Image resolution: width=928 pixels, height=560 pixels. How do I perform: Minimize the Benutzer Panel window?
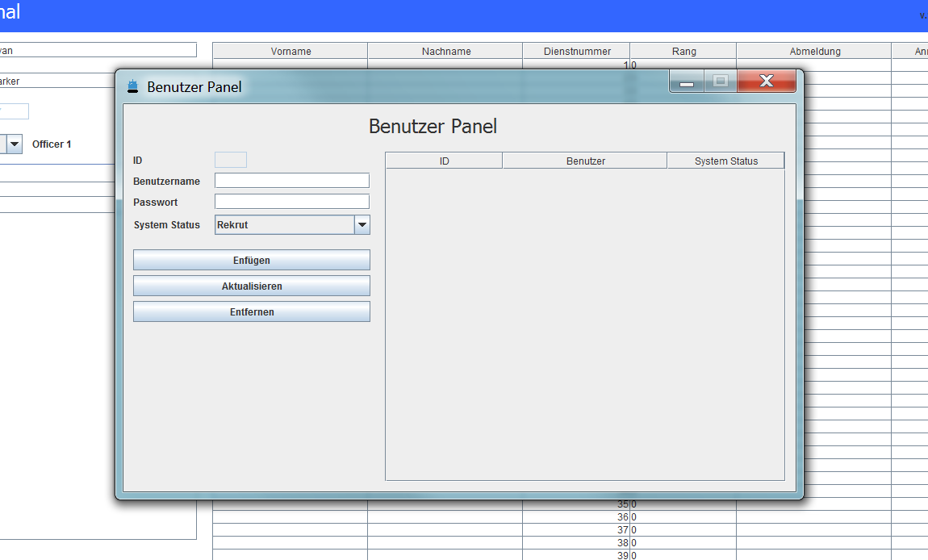pos(687,81)
